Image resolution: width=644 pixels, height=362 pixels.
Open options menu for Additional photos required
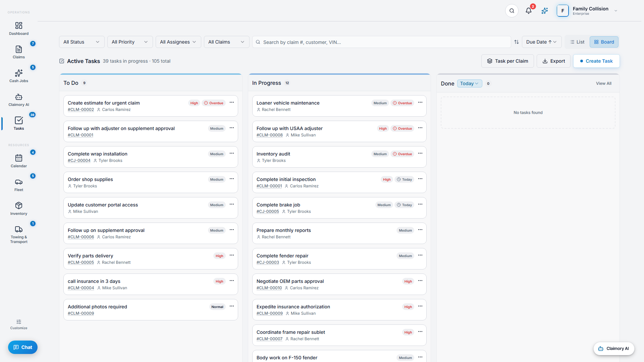click(x=232, y=306)
